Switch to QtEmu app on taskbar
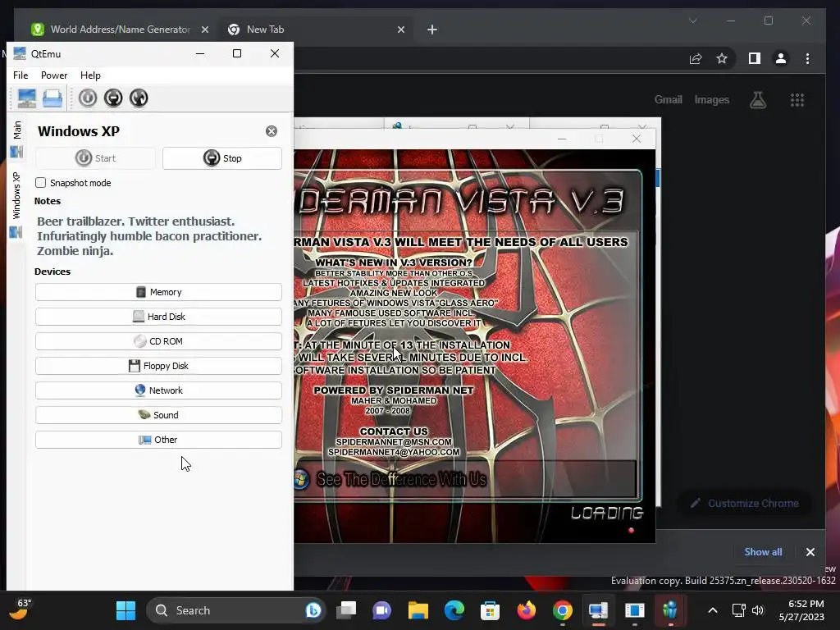Screen dimensions: 840x630 pos(598,610)
